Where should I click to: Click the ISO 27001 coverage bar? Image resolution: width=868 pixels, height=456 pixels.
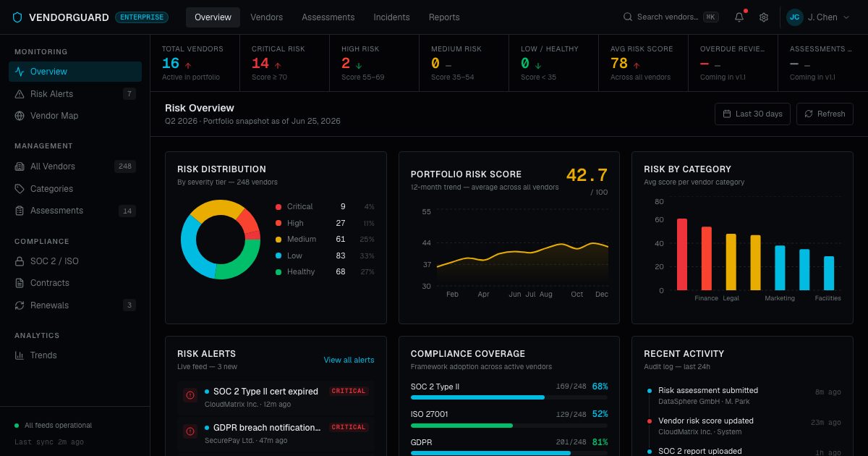pos(509,426)
